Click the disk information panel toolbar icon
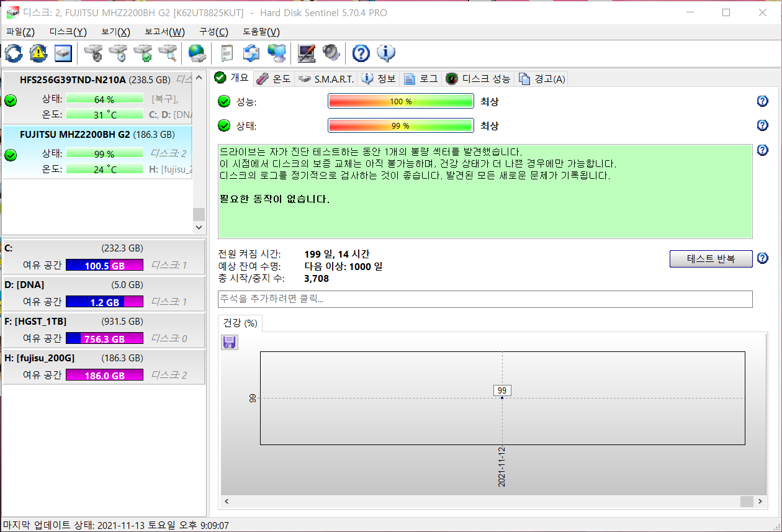 63,53
